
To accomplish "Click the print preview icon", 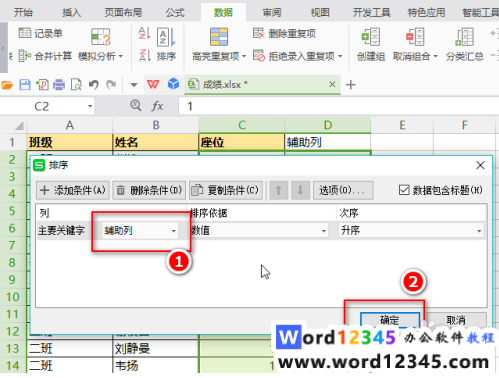I will coord(76,85).
